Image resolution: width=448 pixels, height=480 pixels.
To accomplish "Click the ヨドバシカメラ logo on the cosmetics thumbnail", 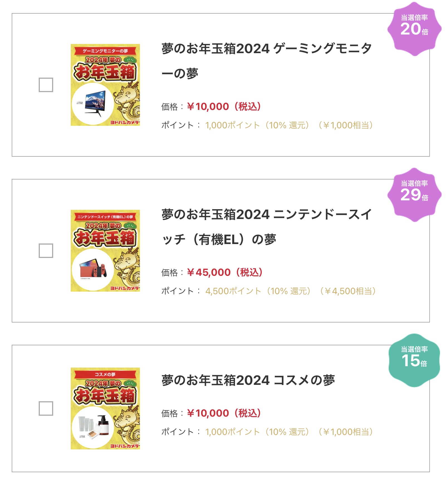I will (x=125, y=446).
